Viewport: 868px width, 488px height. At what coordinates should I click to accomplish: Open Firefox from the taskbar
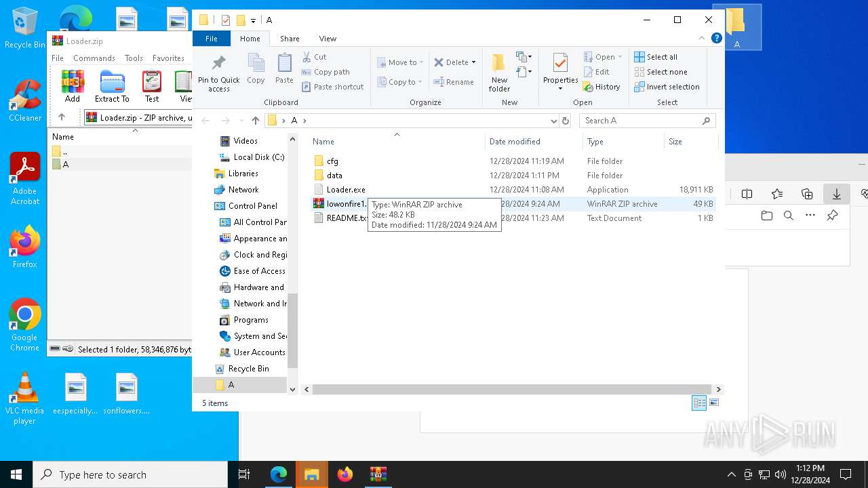(345, 474)
